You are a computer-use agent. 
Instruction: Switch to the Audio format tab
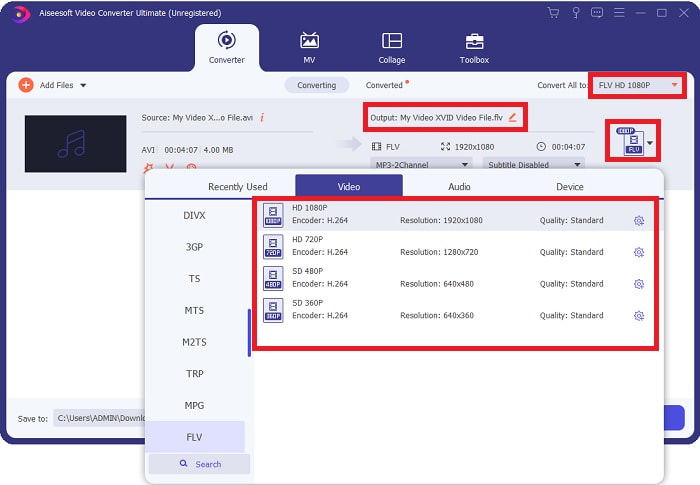(459, 187)
